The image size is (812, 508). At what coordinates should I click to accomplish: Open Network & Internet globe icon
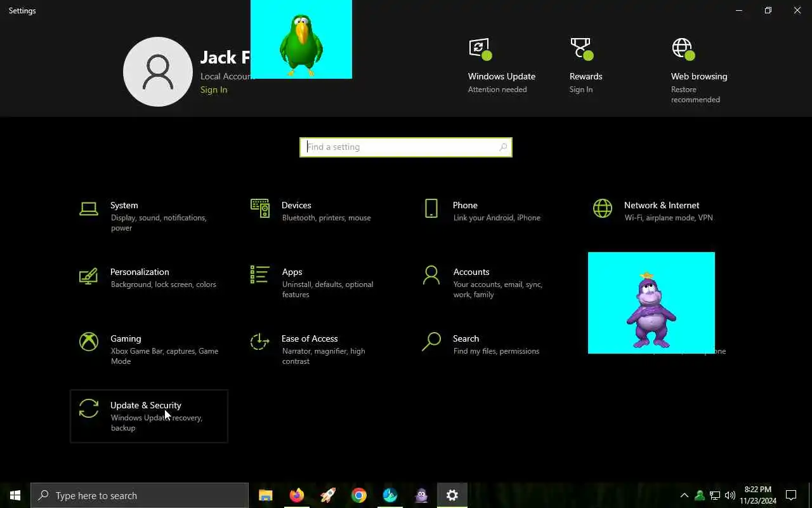tap(603, 208)
